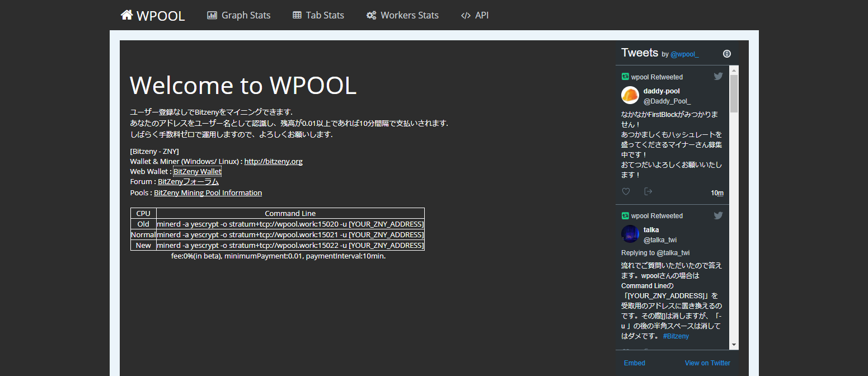The image size is (868, 376).
Task: Click the Workers Stats gears icon
Action: (x=371, y=15)
